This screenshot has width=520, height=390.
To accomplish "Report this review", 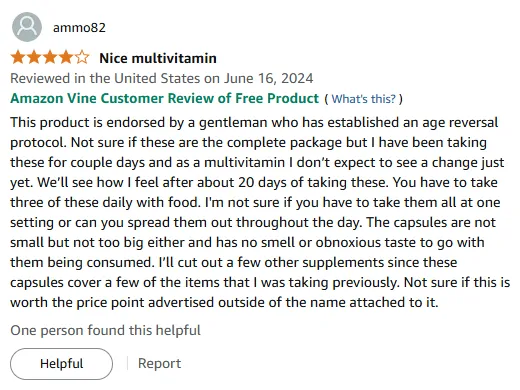I will [159, 363].
